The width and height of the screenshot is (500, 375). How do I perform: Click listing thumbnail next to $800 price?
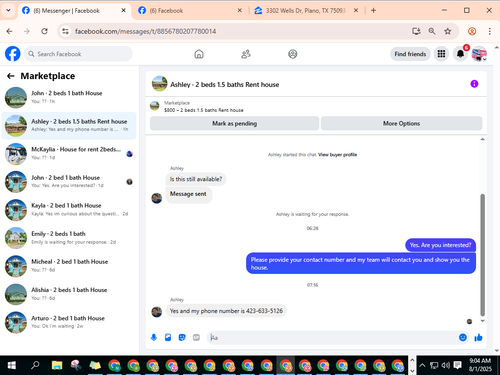tap(154, 106)
